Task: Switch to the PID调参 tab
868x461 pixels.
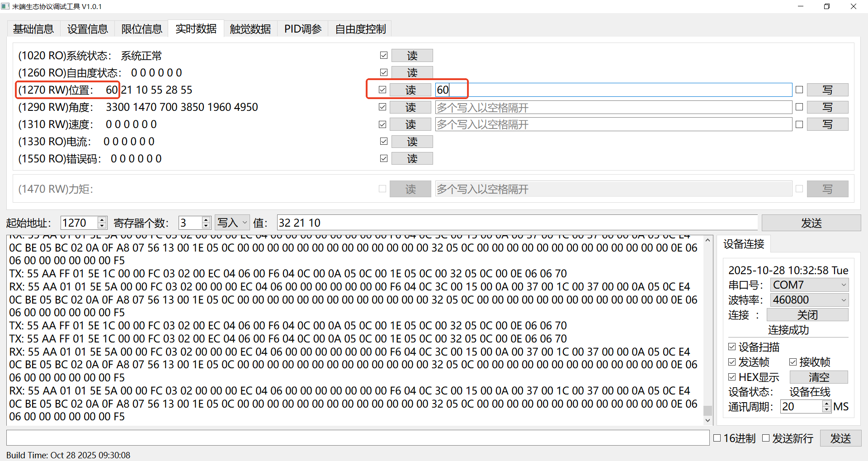Action: (302, 29)
